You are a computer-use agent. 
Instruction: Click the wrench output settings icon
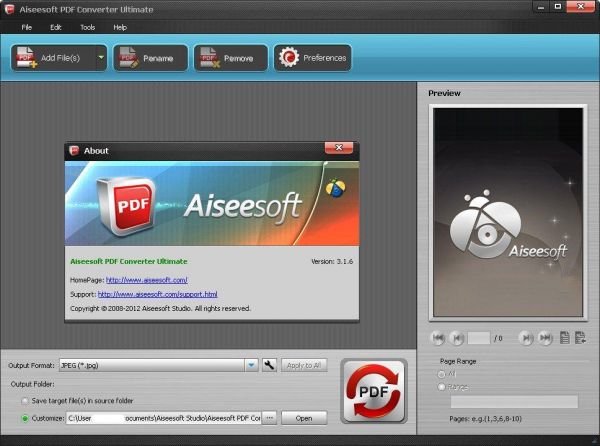coord(269,365)
